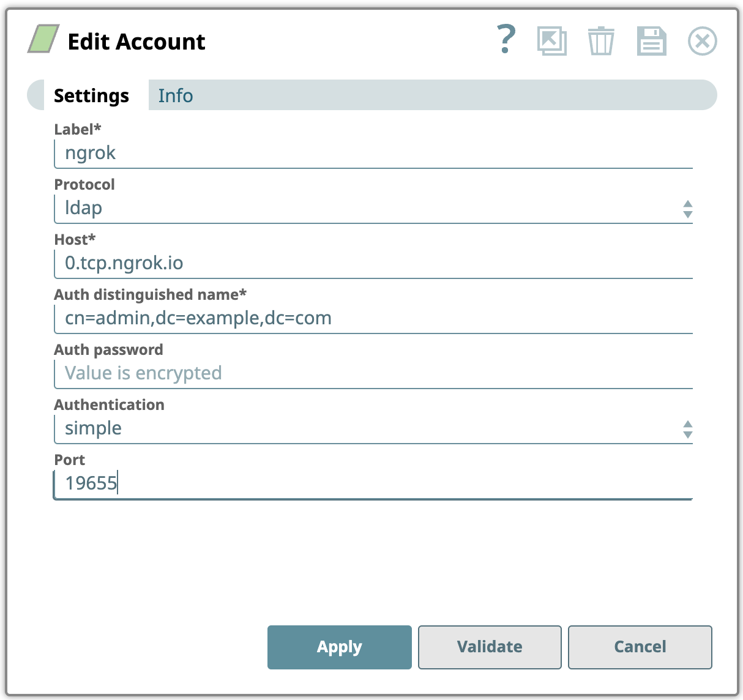Image resolution: width=743 pixels, height=700 pixels.
Task: Click the Host input field
Action: [x=373, y=263]
